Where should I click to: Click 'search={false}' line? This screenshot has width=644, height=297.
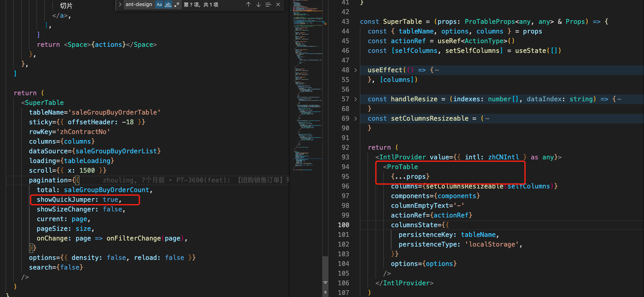pos(56,268)
